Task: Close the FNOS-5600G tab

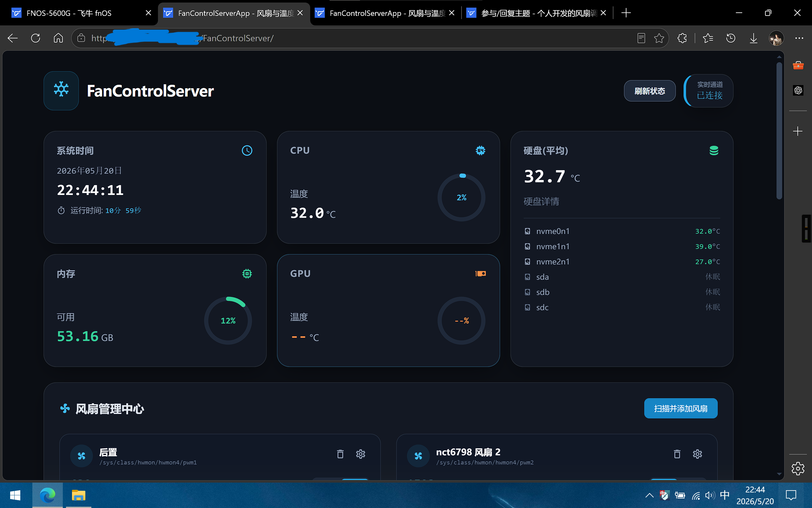Action: coord(148,13)
